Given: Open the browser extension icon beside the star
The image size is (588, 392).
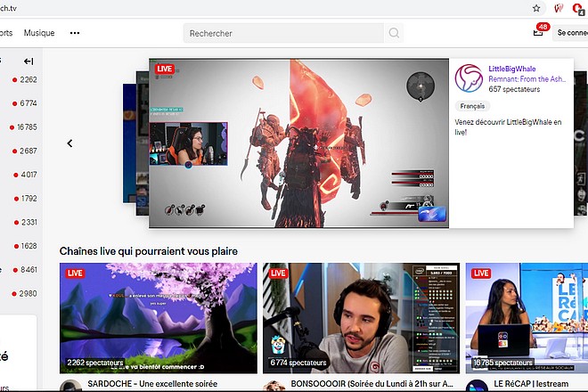Looking at the screenshot, I should click(559, 7).
